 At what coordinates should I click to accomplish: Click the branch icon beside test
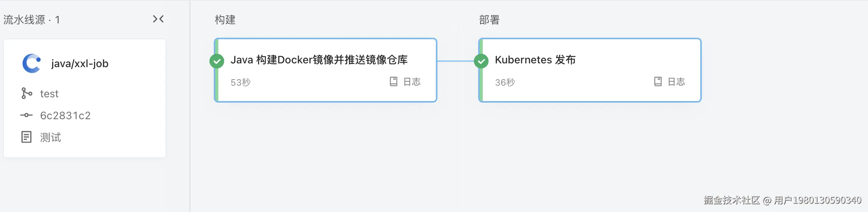click(x=26, y=93)
